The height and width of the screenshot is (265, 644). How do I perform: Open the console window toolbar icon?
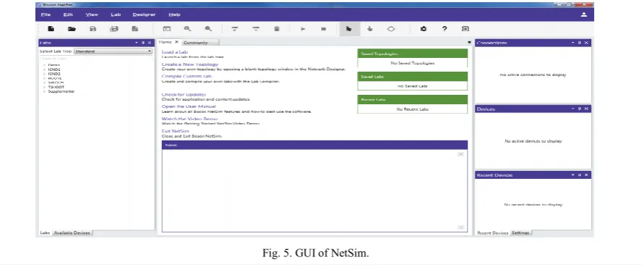coord(167,29)
